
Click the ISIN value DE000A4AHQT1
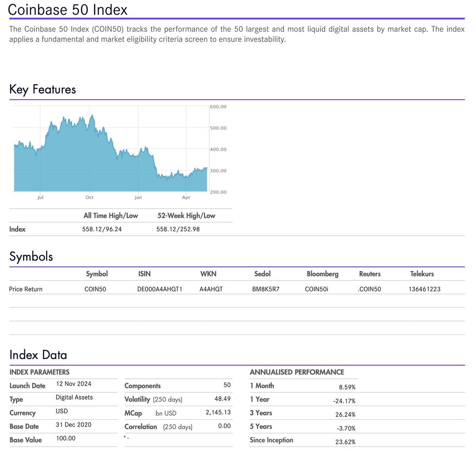pos(159,289)
